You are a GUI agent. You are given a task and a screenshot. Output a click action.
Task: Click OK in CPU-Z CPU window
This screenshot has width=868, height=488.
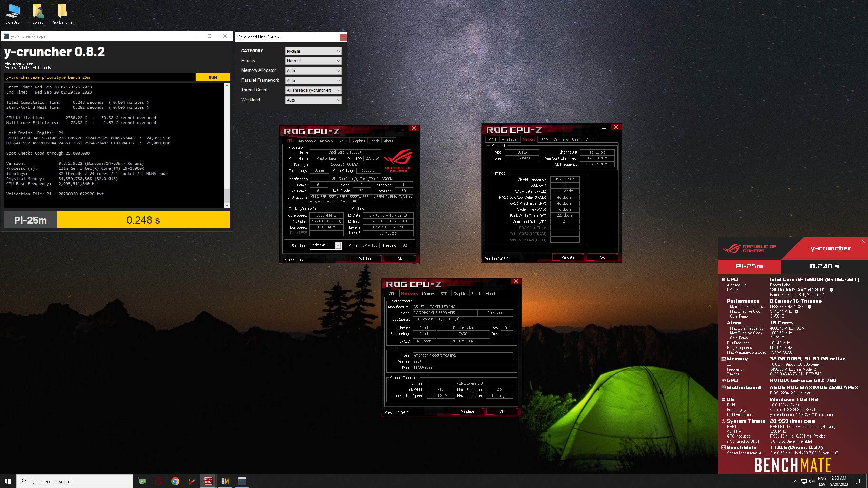pyautogui.click(x=400, y=259)
